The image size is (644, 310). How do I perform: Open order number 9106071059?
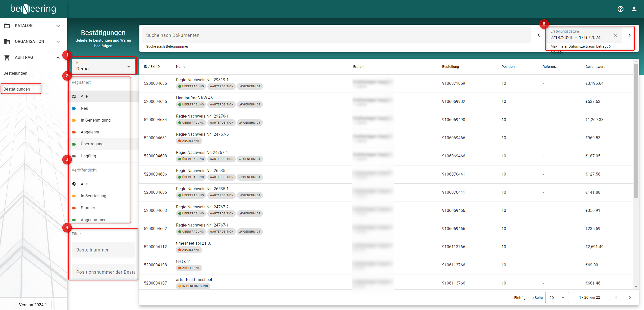[453, 83]
